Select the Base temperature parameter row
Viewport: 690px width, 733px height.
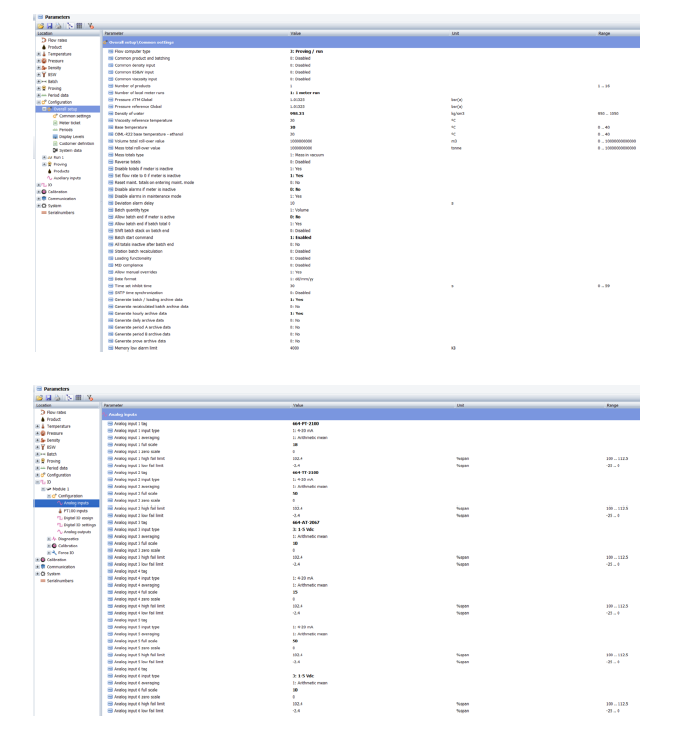371,127
